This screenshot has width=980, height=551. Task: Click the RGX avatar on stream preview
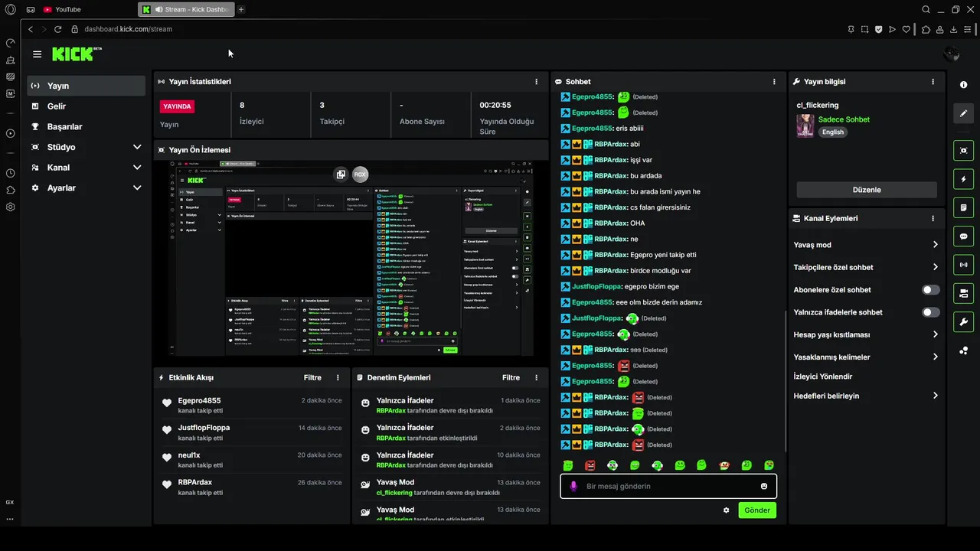point(360,174)
